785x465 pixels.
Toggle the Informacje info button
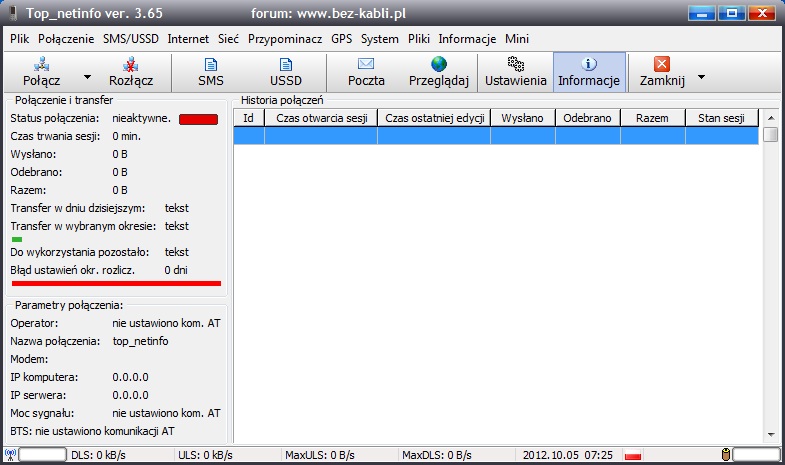[x=589, y=64]
